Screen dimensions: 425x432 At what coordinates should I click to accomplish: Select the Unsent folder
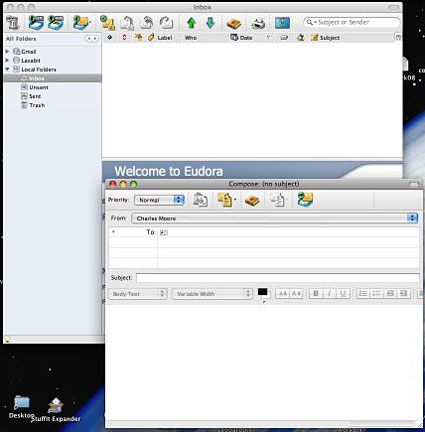39,87
